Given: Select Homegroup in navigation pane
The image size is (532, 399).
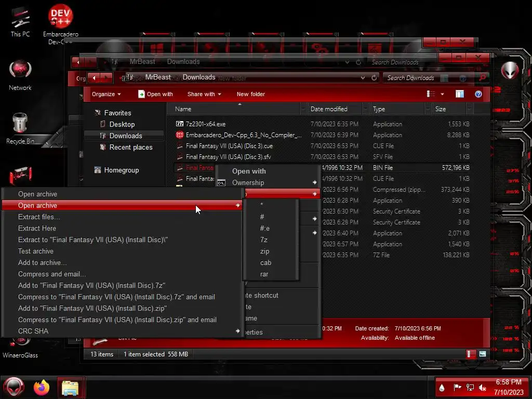Looking at the screenshot, I should point(121,170).
